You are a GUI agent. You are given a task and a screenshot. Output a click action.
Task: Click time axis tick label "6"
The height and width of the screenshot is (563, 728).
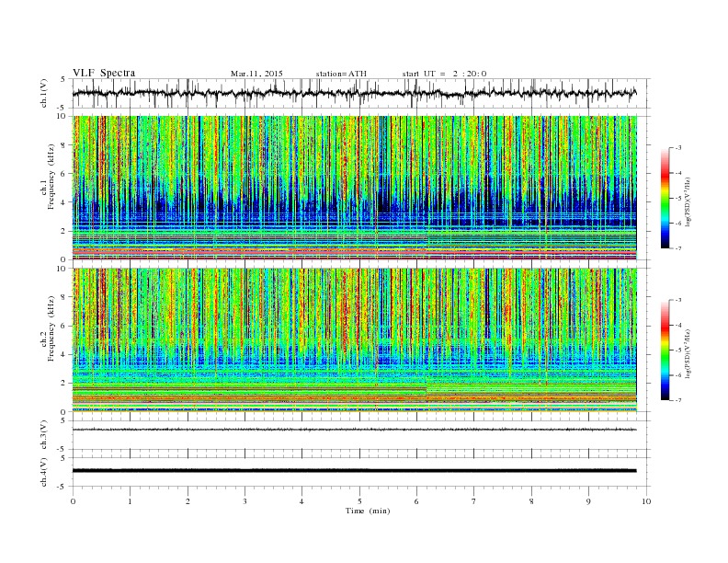pos(416,501)
